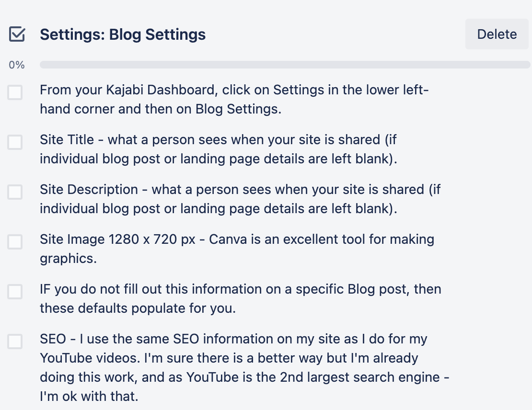532x410 pixels.
Task: Edit the Site Description item text
Action: click(x=240, y=199)
